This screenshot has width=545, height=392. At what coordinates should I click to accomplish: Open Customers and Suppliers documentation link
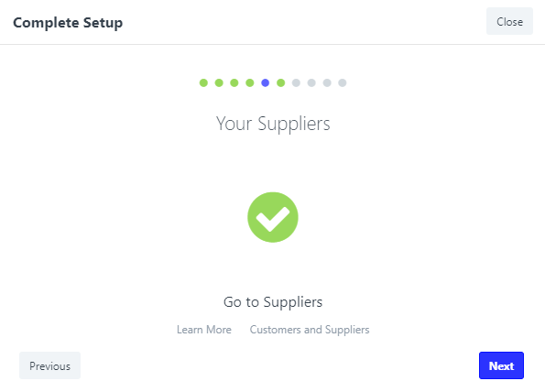310,330
